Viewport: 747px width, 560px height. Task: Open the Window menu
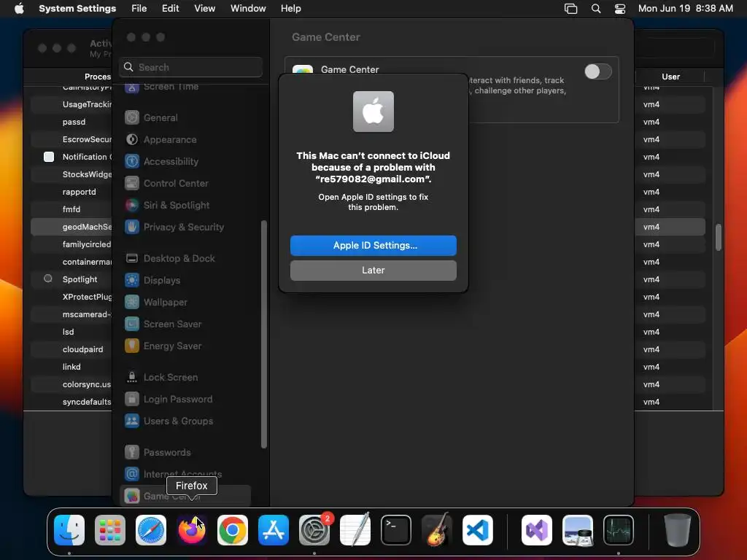[x=248, y=9]
